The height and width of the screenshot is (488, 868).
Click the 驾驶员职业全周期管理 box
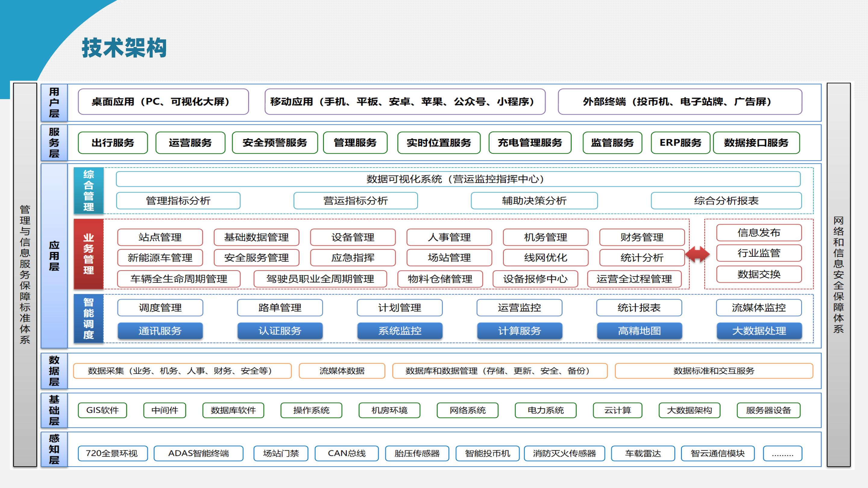(x=320, y=279)
